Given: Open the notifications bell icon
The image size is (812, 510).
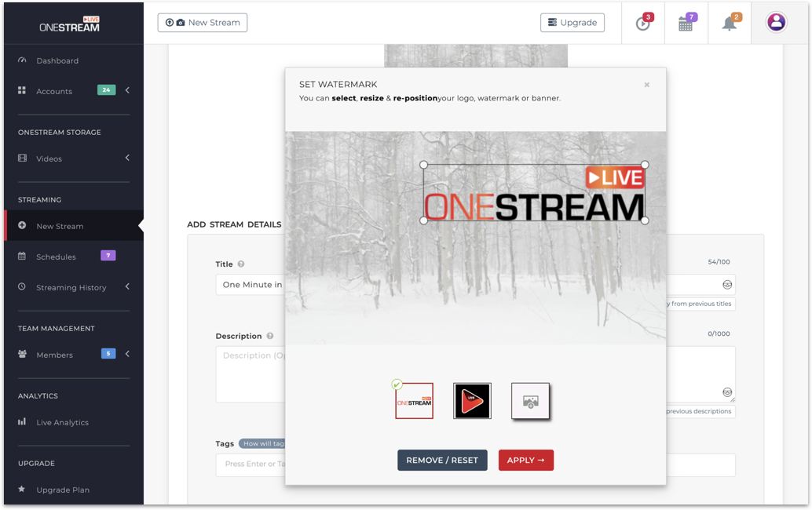Looking at the screenshot, I should [x=730, y=24].
